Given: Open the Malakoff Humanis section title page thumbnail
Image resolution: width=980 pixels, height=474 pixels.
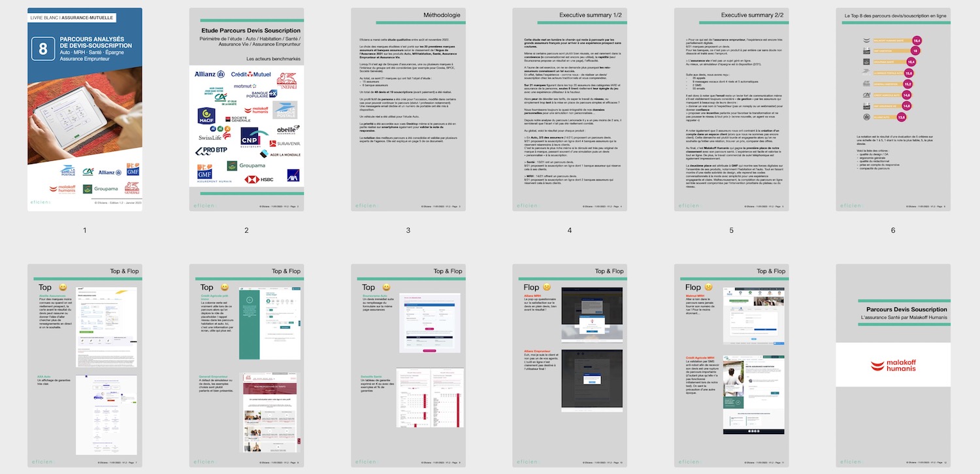Looking at the screenshot, I should [893, 366].
